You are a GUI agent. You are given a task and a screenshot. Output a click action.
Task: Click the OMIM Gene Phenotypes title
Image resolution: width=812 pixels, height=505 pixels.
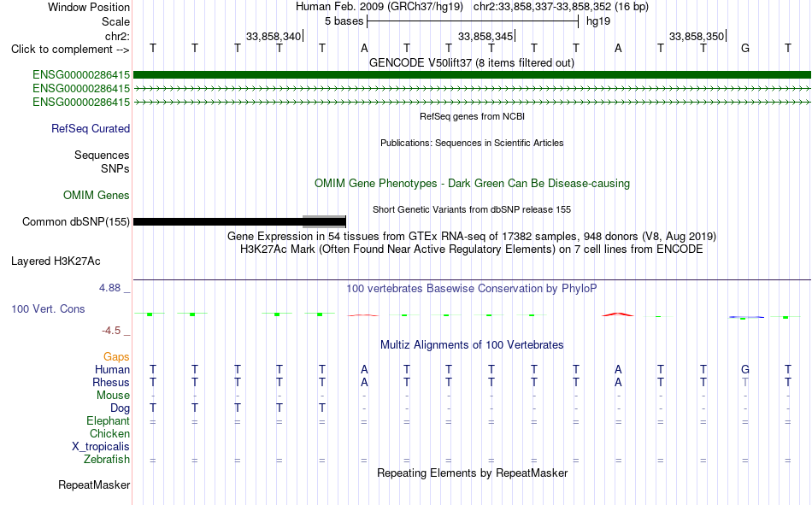[473, 184]
